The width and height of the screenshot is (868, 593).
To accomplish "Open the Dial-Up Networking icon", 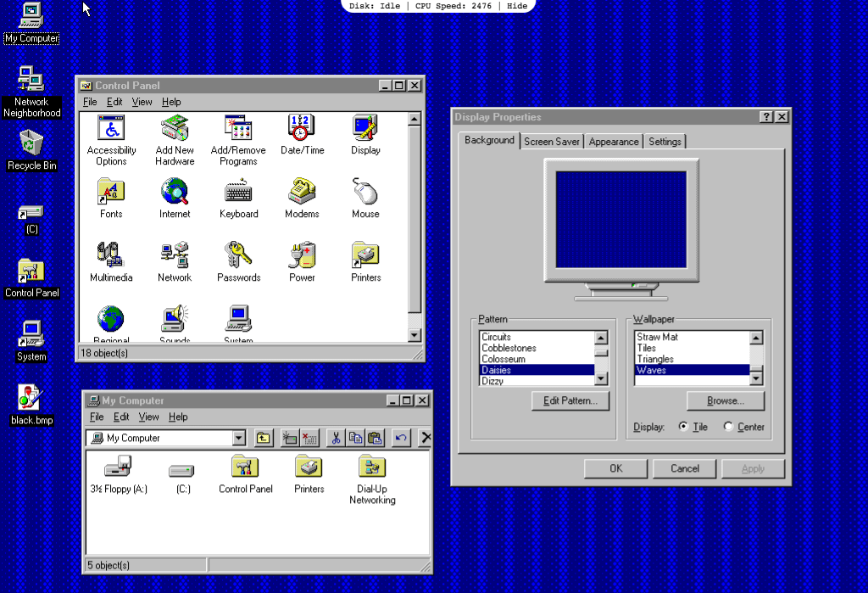I will (372, 469).
